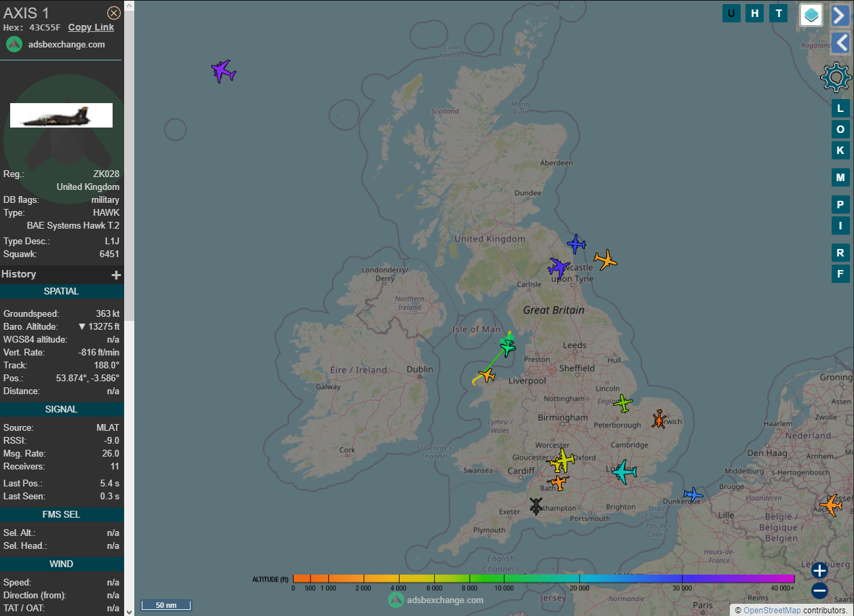This screenshot has height=616, width=854.
Task: Select the black helicopter near Southampton
Action: tap(536, 505)
